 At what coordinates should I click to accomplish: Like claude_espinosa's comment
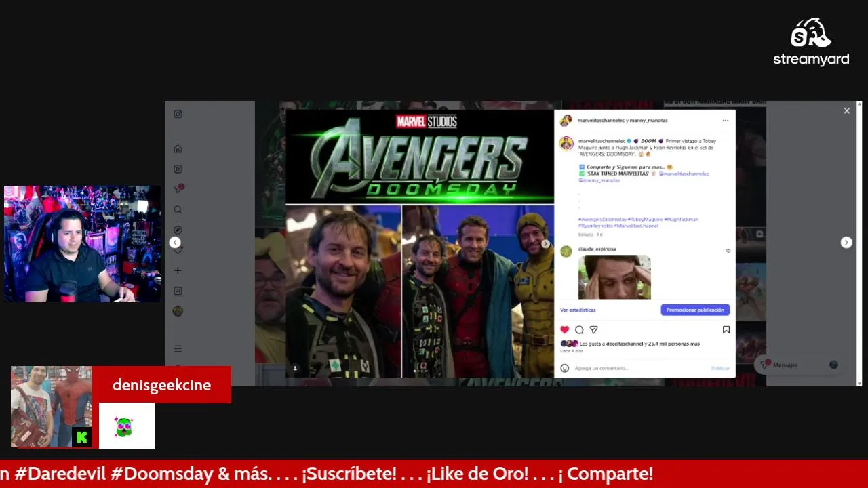click(x=728, y=251)
